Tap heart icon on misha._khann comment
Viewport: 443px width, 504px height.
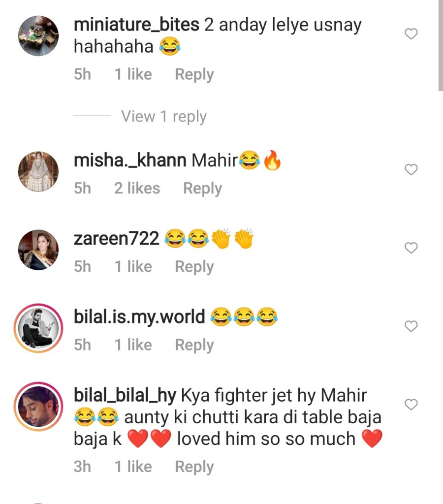[411, 169]
